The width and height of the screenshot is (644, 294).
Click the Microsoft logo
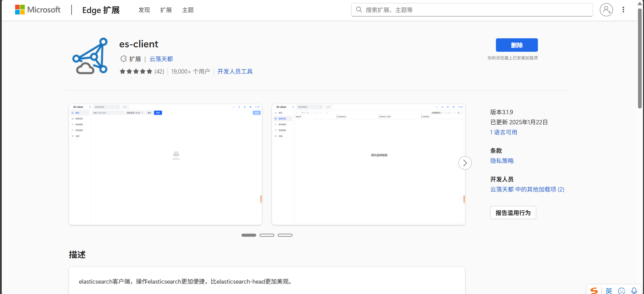click(x=38, y=10)
